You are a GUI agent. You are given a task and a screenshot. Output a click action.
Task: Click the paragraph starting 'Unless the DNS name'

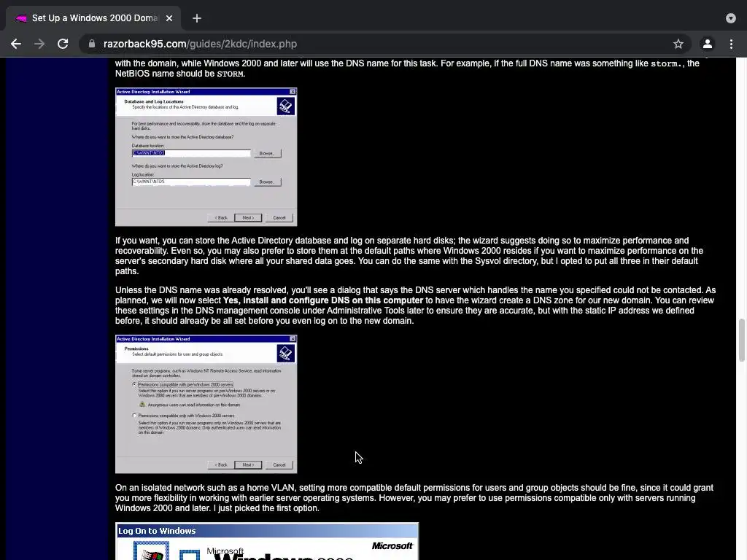pyautogui.click(x=415, y=306)
